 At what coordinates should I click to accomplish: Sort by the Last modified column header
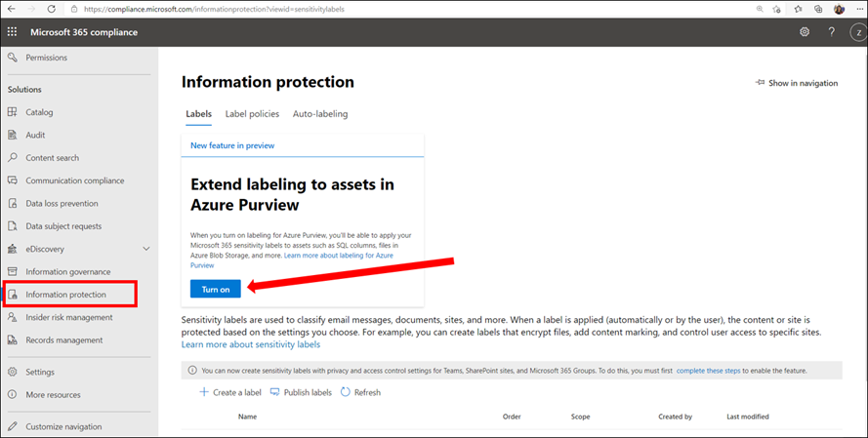point(747,417)
